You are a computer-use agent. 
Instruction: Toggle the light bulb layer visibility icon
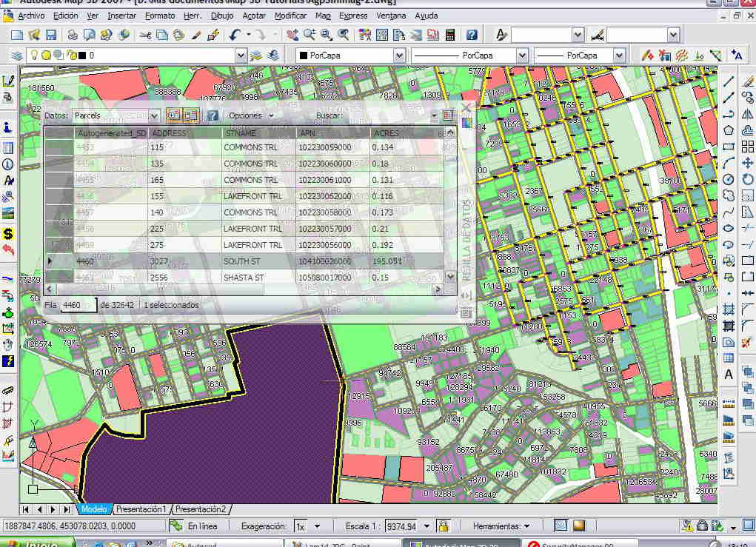coord(33,56)
